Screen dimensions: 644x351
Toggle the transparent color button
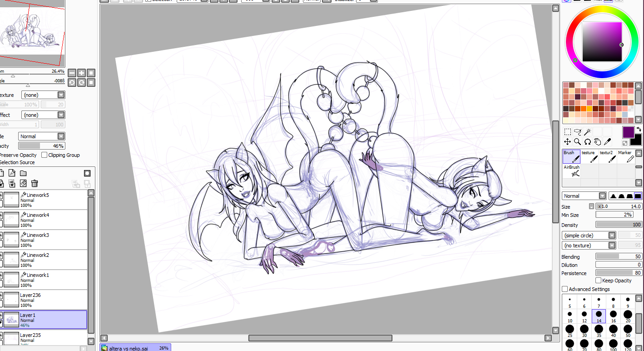click(x=624, y=143)
